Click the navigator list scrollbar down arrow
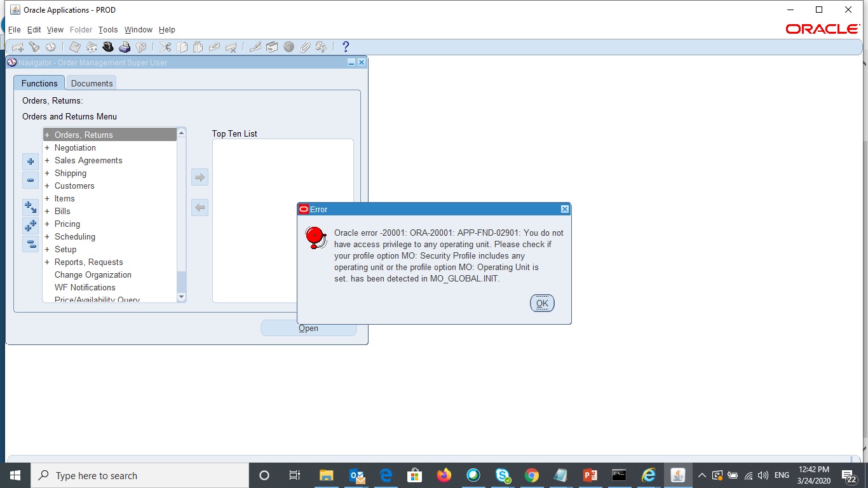Viewport: 868px width, 488px height. tap(181, 296)
